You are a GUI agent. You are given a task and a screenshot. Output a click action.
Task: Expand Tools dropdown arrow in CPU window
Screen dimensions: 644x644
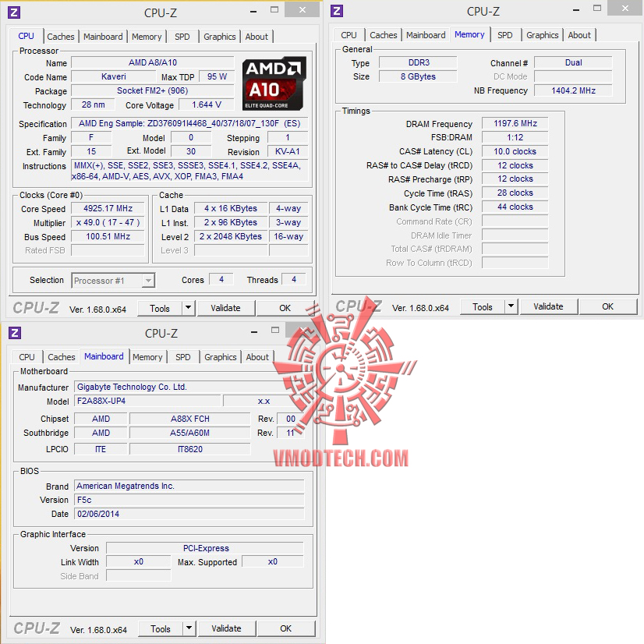coord(188,308)
